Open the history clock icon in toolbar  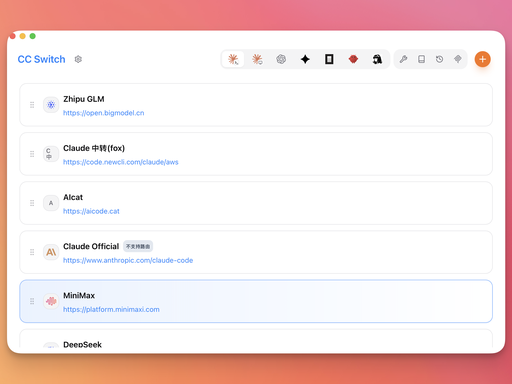(x=439, y=59)
